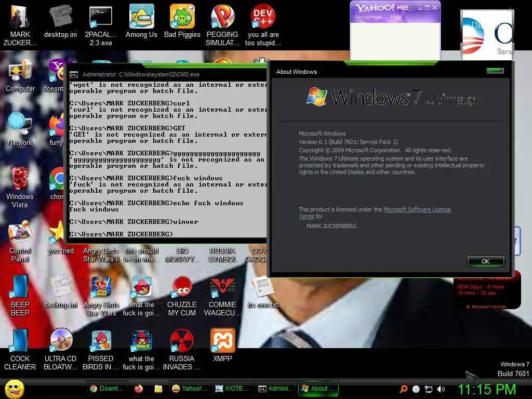
Task: Switch to the Downl... Chrome taskbar button
Action: tap(107, 389)
